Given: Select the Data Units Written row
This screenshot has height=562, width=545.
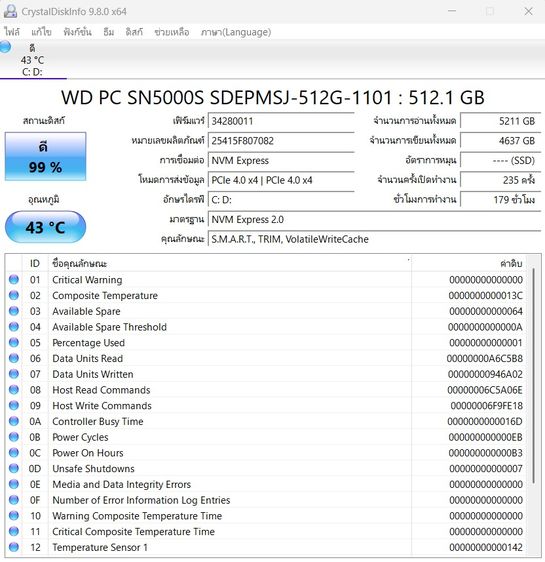Looking at the screenshot, I should coord(266,374).
